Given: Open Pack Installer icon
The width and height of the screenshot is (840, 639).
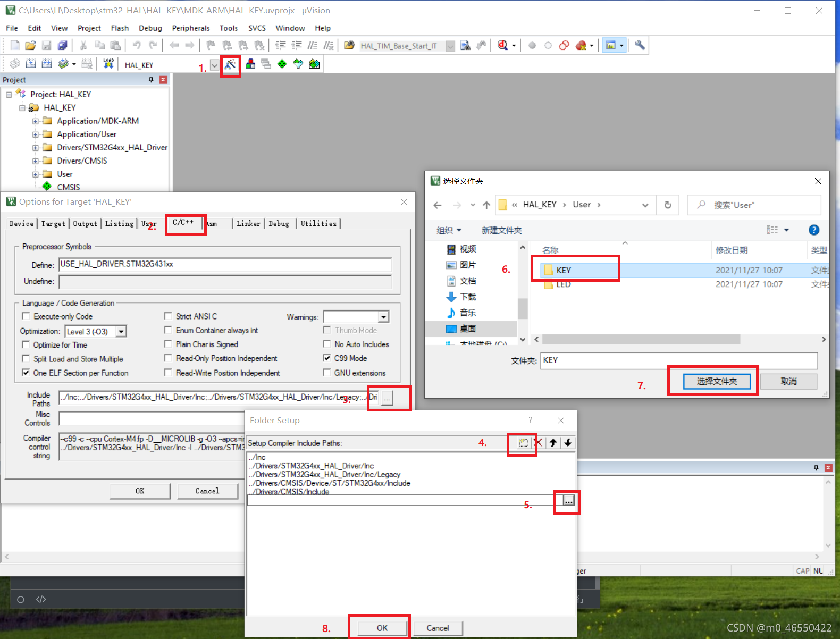Looking at the screenshot, I should point(314,64).
